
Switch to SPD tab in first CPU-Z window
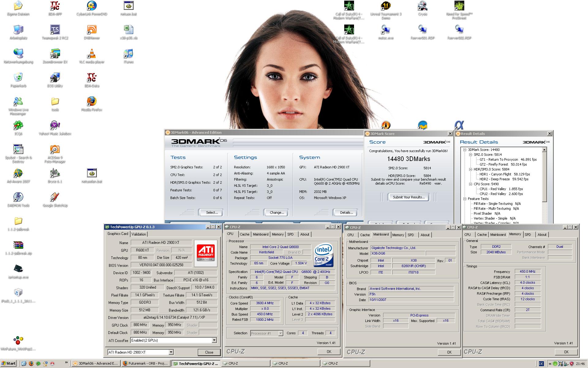coord(290,234)
